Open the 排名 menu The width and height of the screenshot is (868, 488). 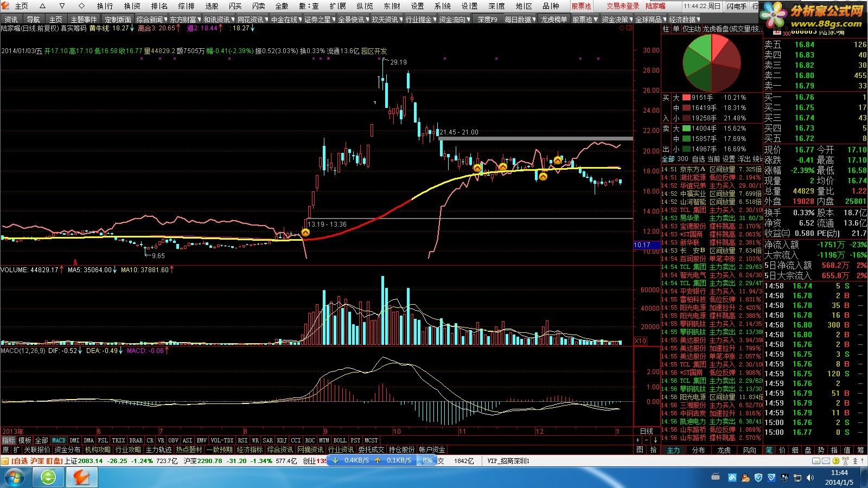pyautogui.click(x=159, y=6)
